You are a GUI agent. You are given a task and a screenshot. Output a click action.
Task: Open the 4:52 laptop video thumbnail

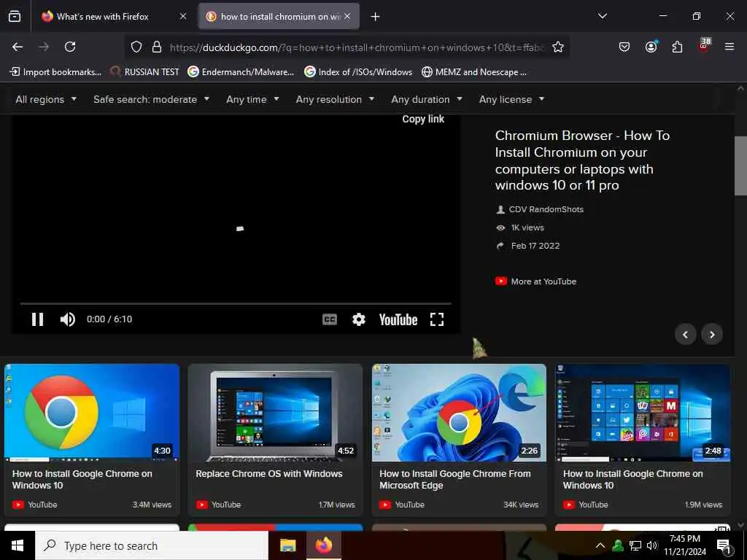coord(275,413)
